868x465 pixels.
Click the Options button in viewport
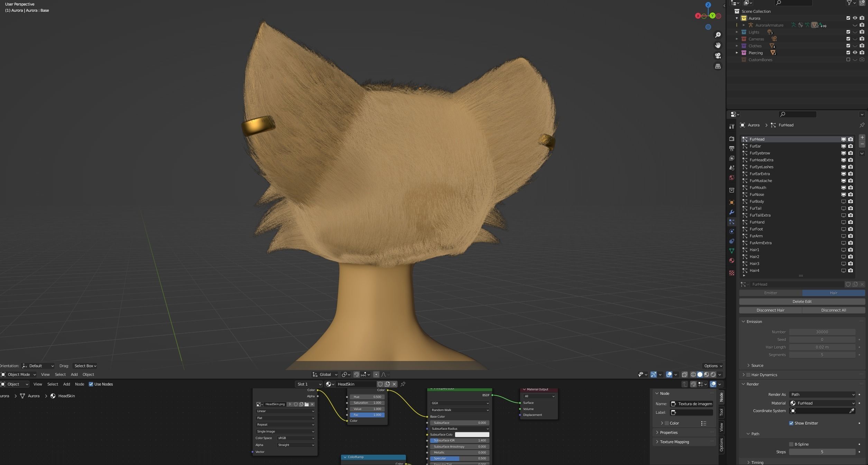click(x=713, y=366)
